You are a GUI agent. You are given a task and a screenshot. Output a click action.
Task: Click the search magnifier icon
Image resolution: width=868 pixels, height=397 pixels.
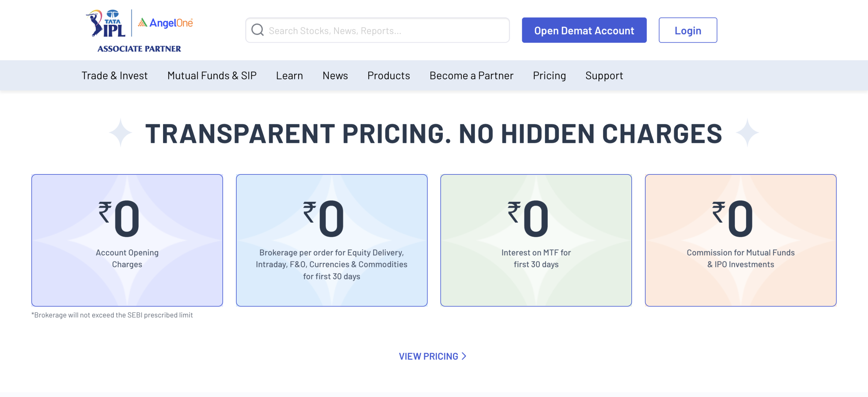257,30
